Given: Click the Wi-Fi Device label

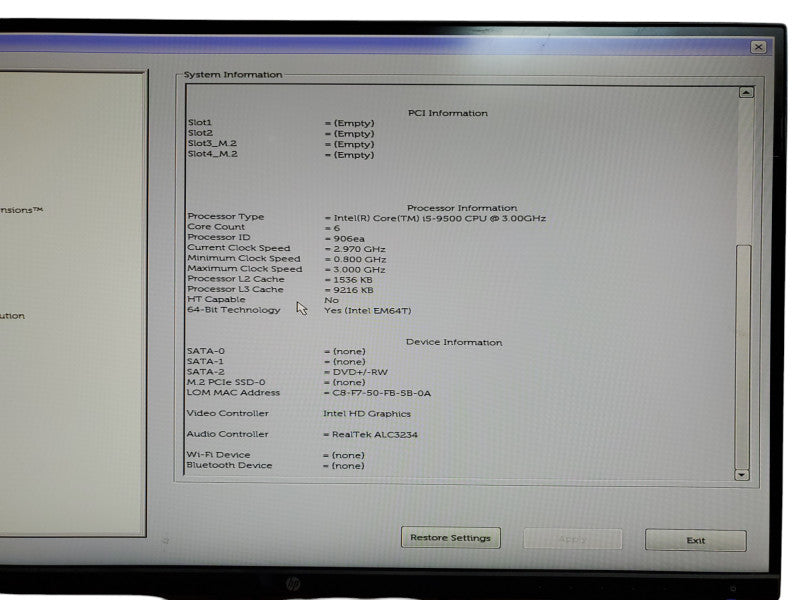Looking at the screenshot, I should [x=218, y=455].
